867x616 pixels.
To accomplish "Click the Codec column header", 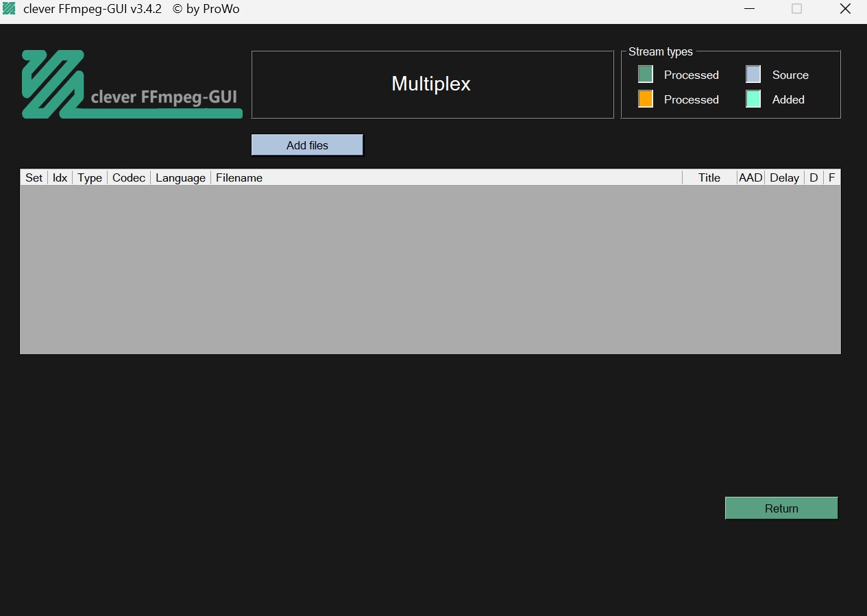I will tap(129, 177).
